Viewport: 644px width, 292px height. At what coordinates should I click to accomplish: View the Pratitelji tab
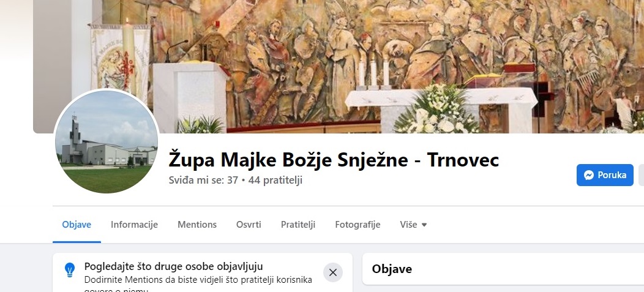point(298,225)
